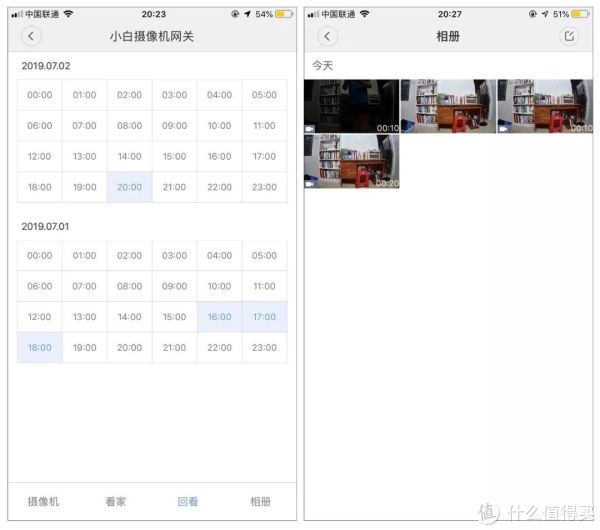This screenshot has width=600, height=530.
Task: Tap 22:00 slot under 2019.07.01
Action: pos(220,347)
